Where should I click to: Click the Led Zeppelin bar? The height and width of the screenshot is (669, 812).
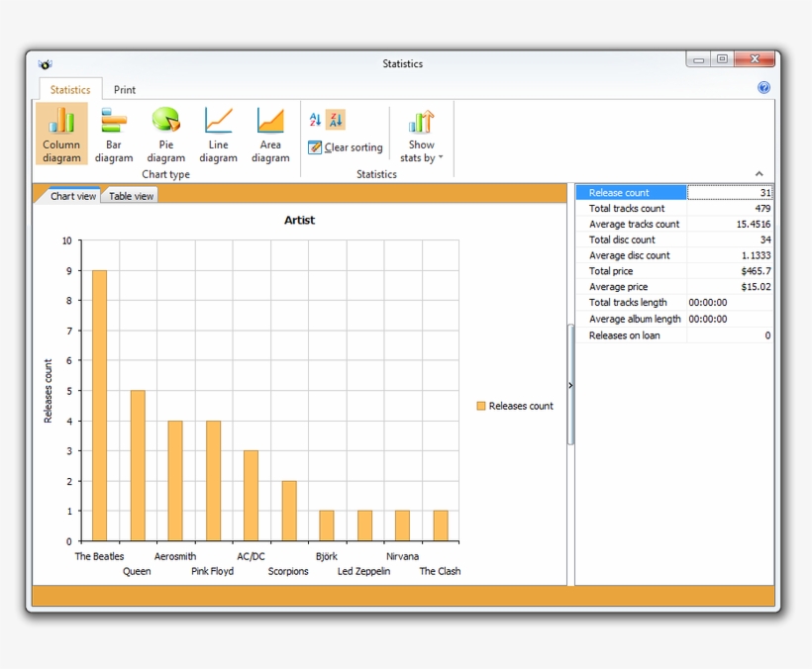click(364, 526)
